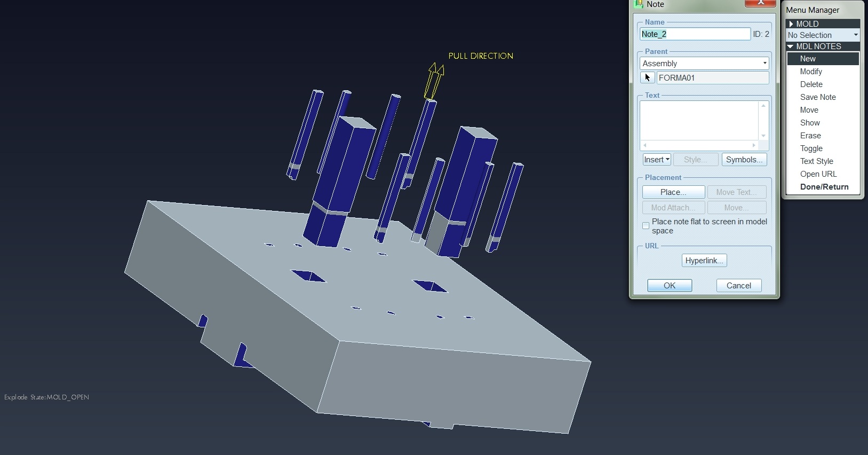868x455 pixels.
Task: Click the Place... button
Action: [673, 192]
